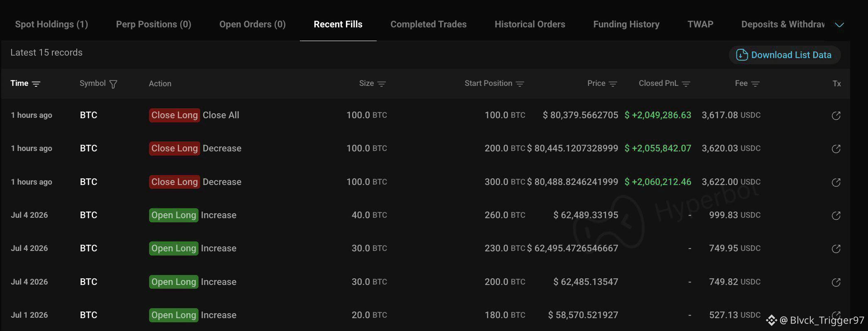
Task: Click Download List Data button
Action: click(x=785, y=55)
